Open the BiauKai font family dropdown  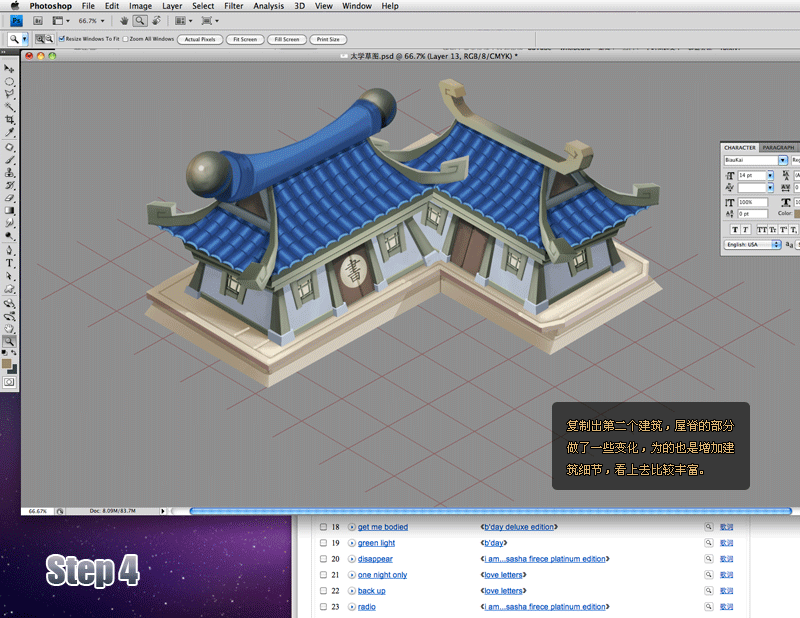[783, 160]
